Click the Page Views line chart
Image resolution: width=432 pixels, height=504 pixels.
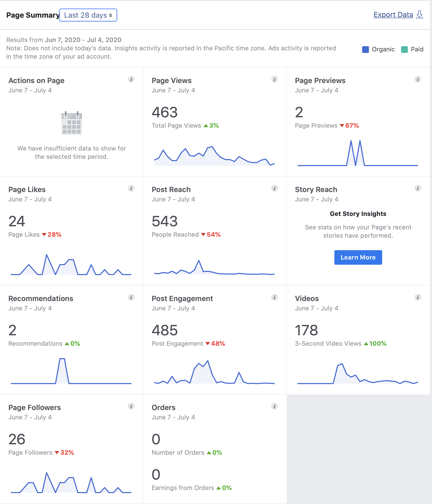pos(214,156)
